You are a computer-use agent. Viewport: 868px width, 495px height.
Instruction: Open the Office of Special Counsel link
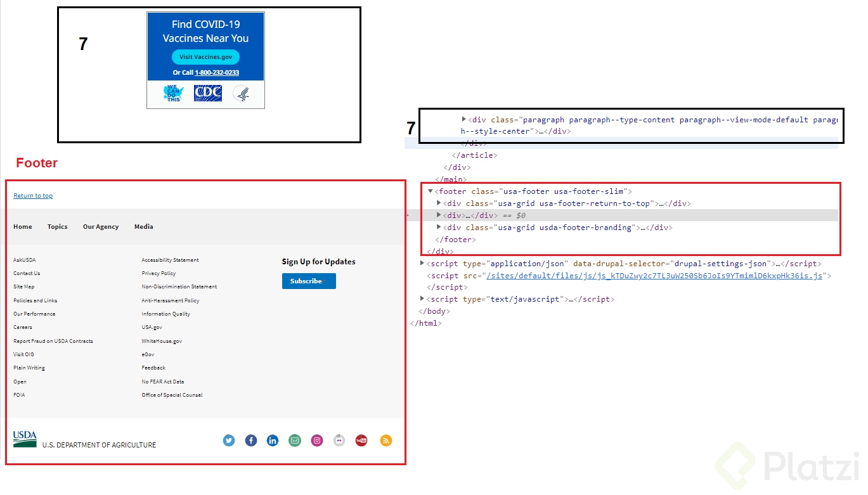tap(172, 395)
